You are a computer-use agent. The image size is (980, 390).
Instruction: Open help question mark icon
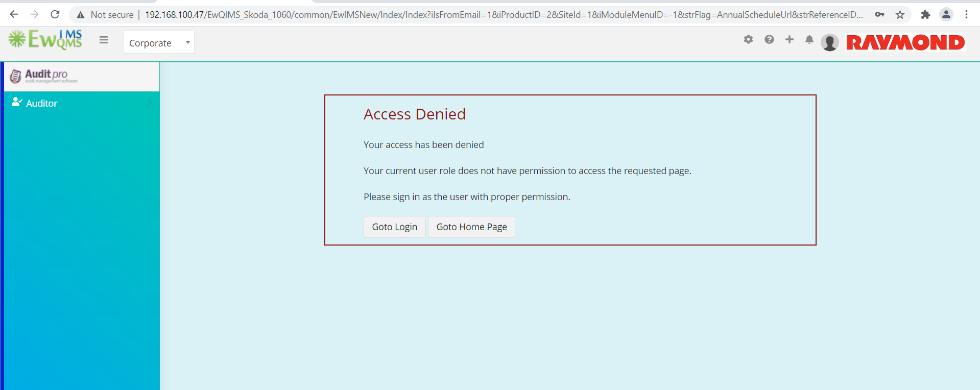[769, 39]
